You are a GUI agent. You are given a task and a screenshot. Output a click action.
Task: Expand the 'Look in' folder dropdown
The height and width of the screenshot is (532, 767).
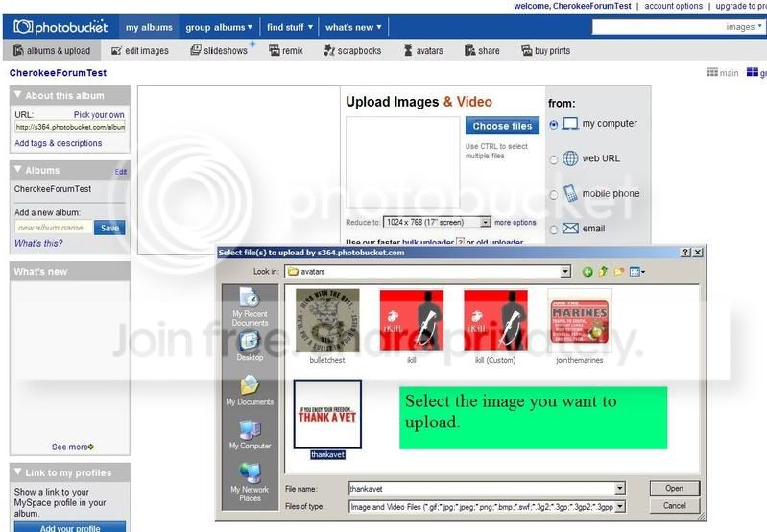coord(565,272)
